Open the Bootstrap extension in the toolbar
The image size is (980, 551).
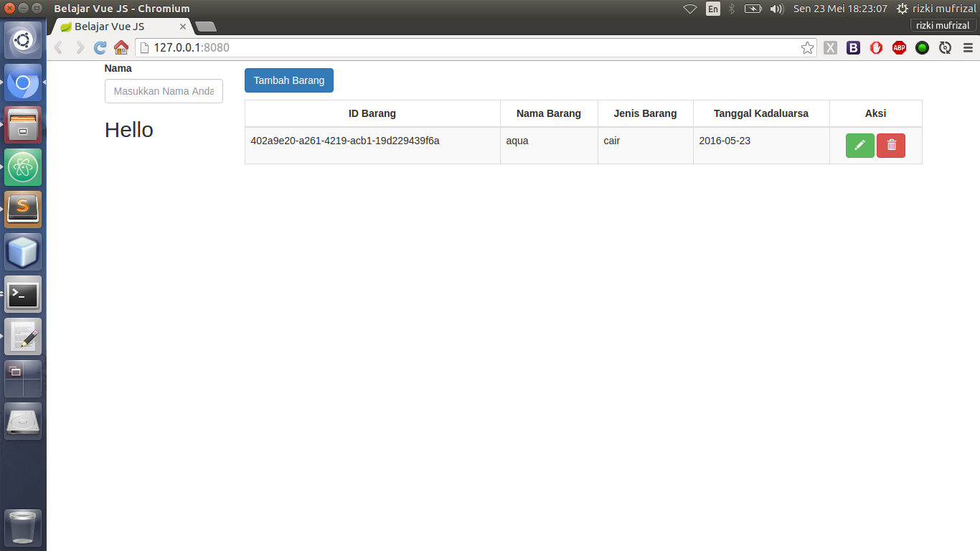853,47
